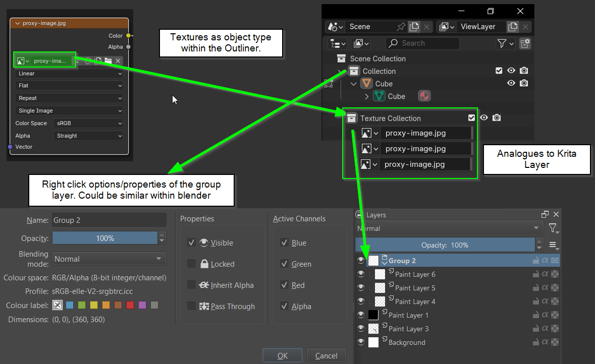Click OK in the layer properties dialog

282,355
